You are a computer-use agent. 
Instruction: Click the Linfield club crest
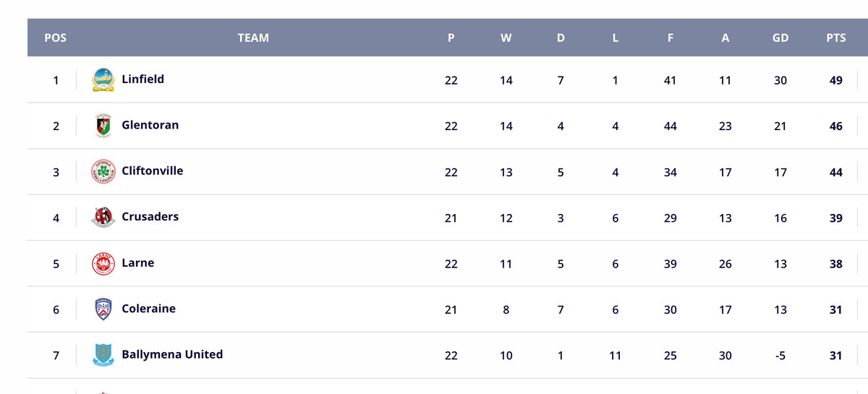[103, 80]
